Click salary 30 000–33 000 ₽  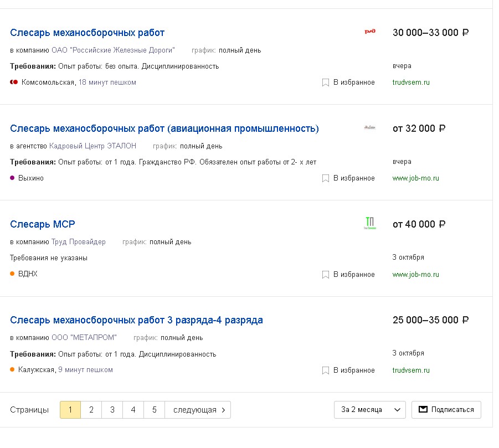(430, 33)
